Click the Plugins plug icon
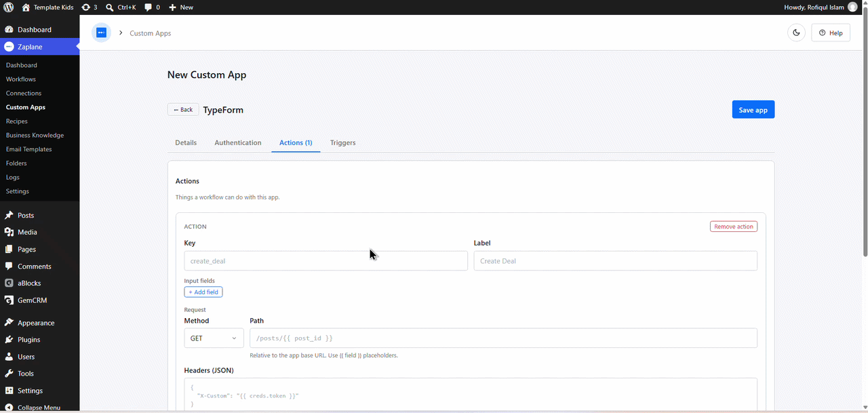Image resolution: width=868 pixels, height=413 pixels. click(x=9, y=340)
